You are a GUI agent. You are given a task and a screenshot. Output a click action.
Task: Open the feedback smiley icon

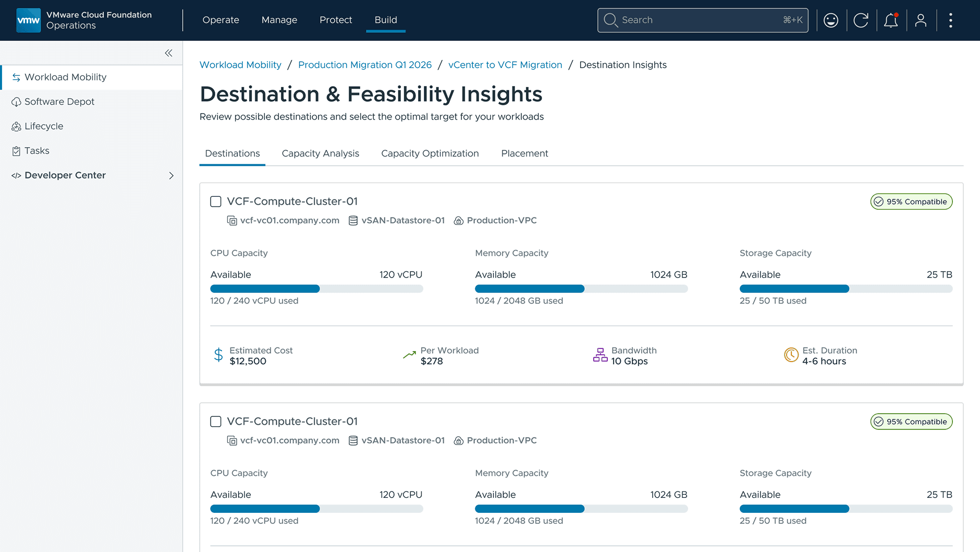[x=831, y=20]
